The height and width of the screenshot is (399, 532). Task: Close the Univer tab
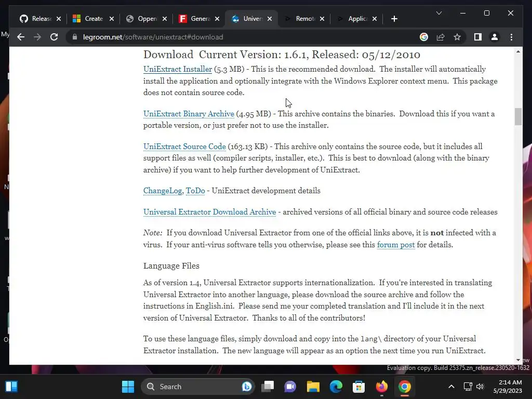coord(270,19)
